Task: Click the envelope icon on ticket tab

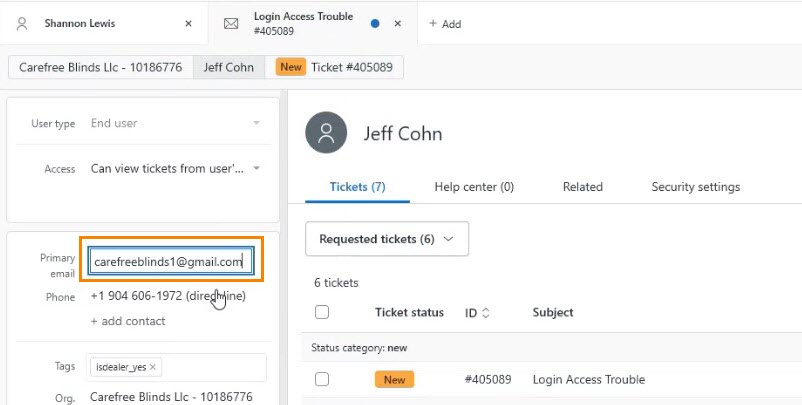Action: coord(231,23)
